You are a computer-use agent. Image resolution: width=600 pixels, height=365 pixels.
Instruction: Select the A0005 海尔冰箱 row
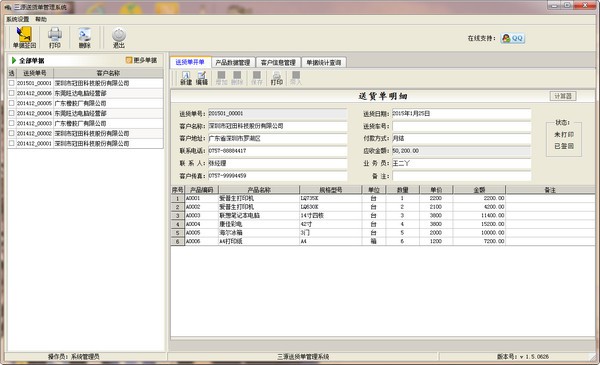pos(383,233)
